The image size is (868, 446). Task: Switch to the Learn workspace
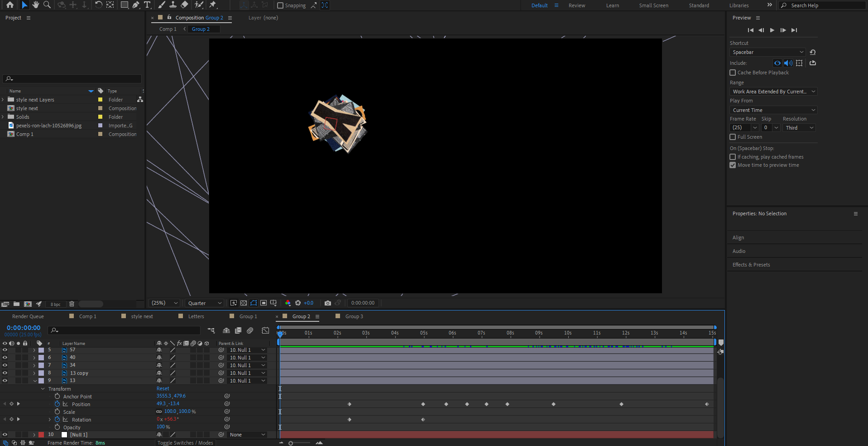pos(613,5)
